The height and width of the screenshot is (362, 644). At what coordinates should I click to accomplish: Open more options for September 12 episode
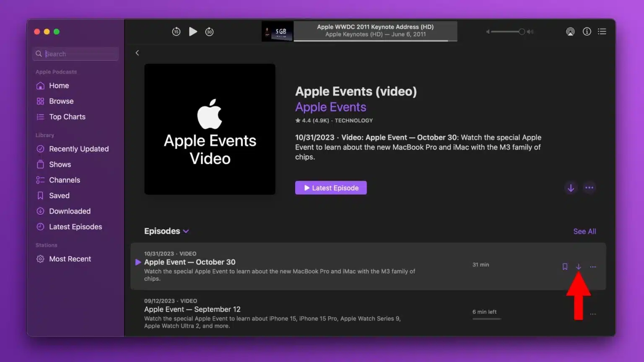click(593, 314)
